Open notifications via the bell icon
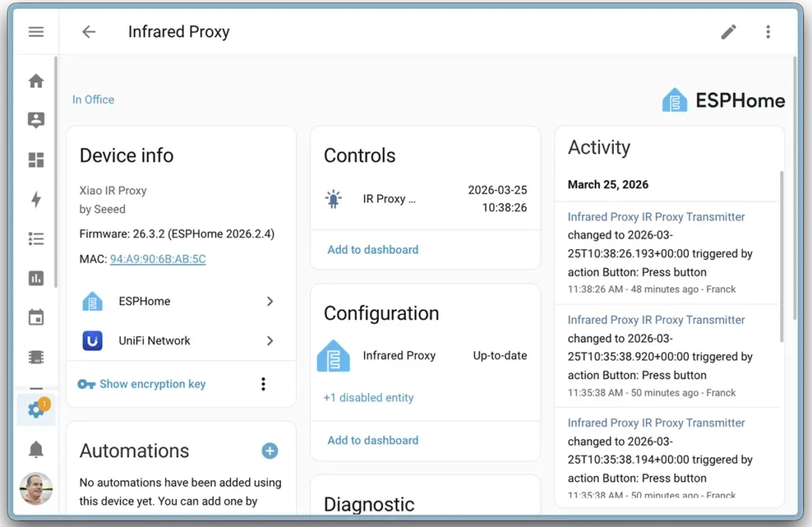This screenshot has width=812, height=527. coord(36,449)
